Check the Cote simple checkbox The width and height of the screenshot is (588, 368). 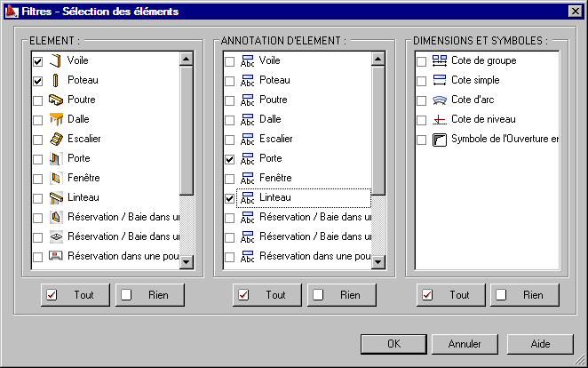click(x=422, y=81)
